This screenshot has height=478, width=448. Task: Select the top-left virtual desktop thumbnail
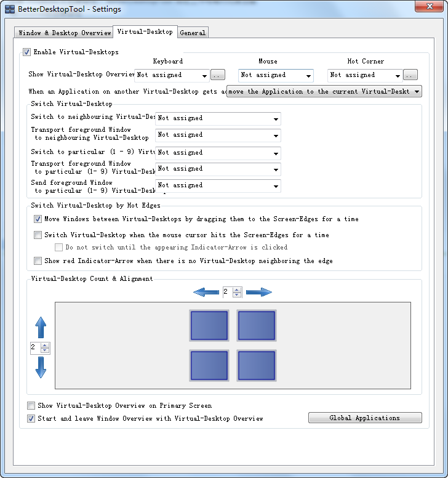click(x=209, y=325)
